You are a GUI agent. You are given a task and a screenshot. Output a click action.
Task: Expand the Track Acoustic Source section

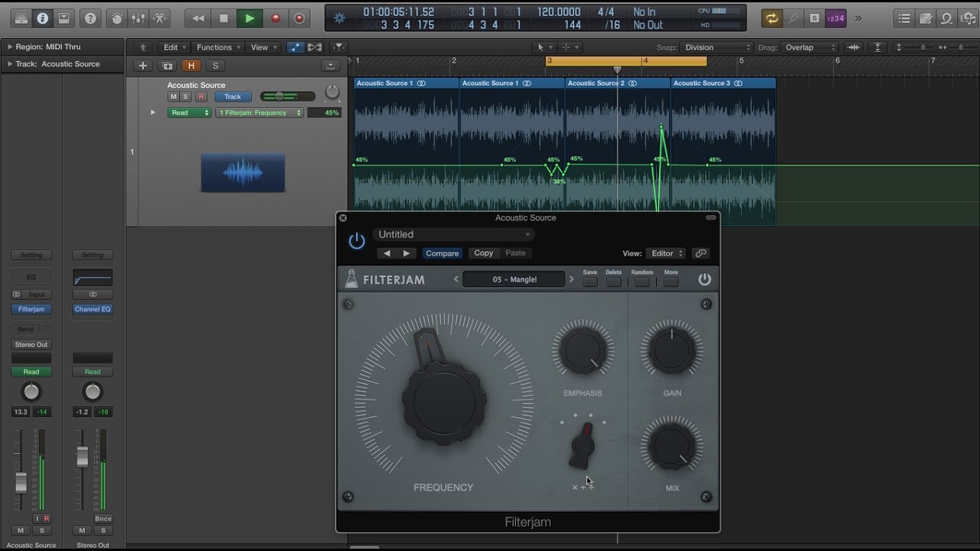[9, 64]
